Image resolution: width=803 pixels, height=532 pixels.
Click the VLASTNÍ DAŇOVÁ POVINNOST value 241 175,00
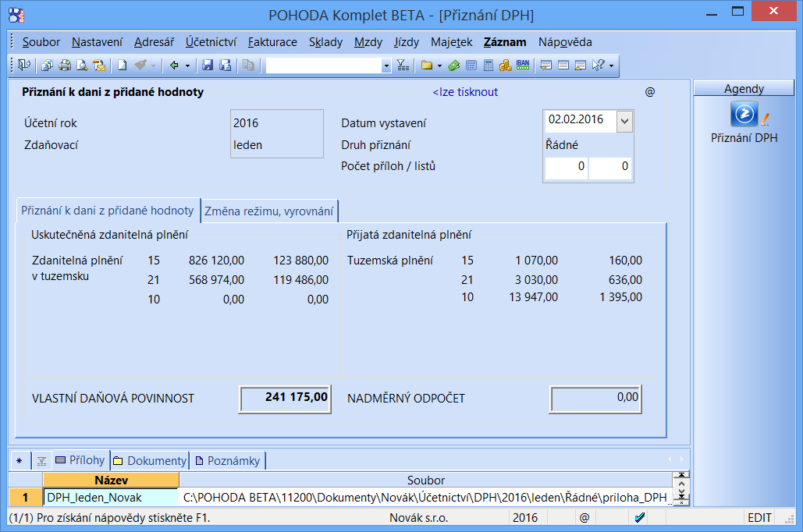(x=286, y=398)
